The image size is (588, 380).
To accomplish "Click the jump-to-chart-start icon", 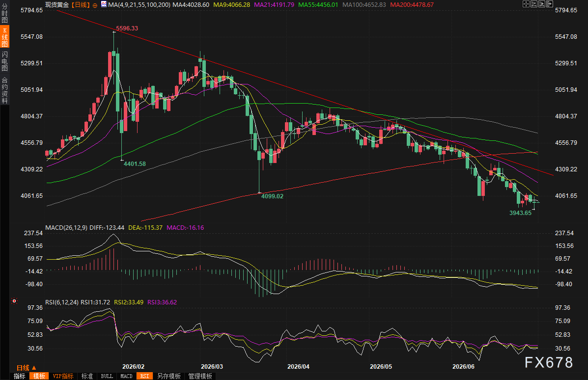I will (x=534, y=4).
